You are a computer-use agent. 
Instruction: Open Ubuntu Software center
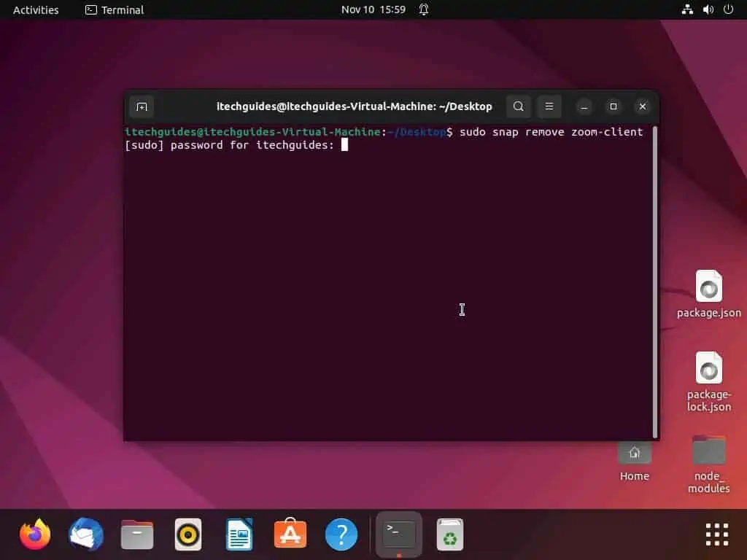[x=290, y=534]
